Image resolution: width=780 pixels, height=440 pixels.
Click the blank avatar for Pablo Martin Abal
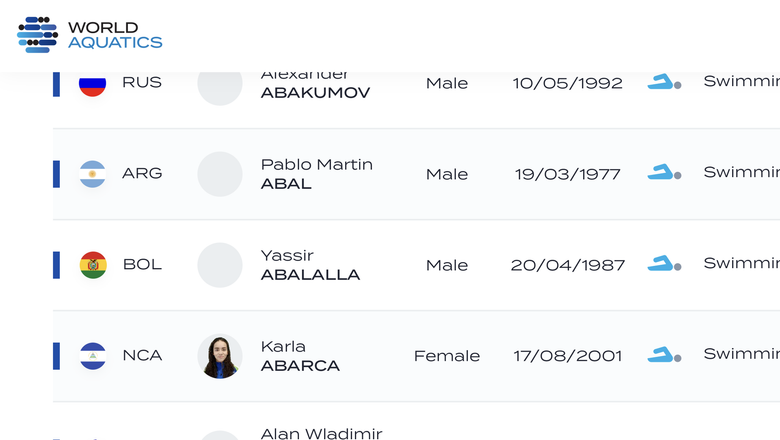pos(220,174)
